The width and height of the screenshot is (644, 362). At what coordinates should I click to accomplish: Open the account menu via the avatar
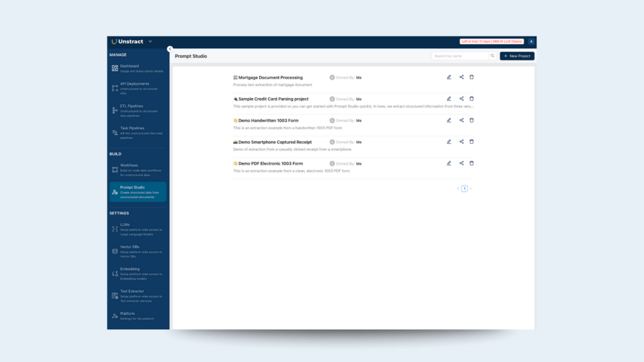coord(531,41)
